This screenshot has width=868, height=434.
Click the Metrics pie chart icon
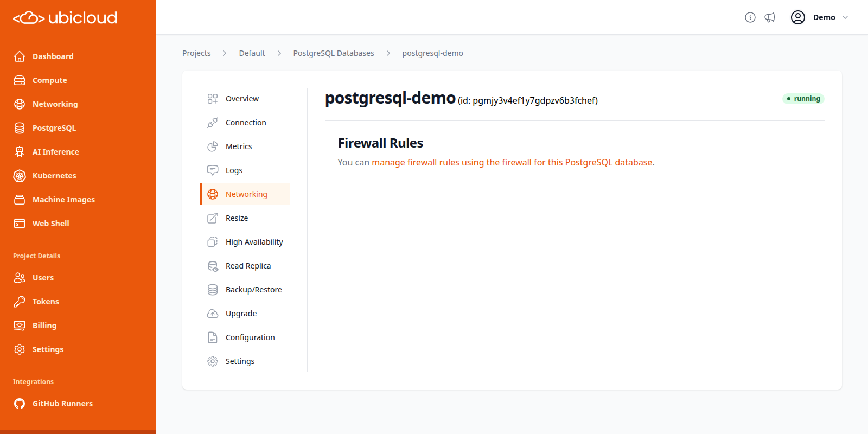[x=213, y=146]
